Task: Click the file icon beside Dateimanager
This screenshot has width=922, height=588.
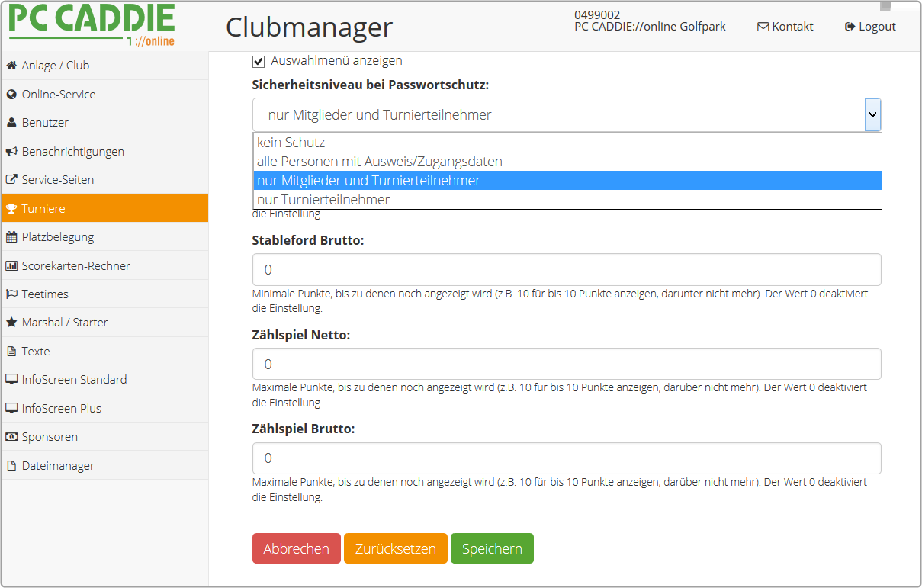Action: 11,466
